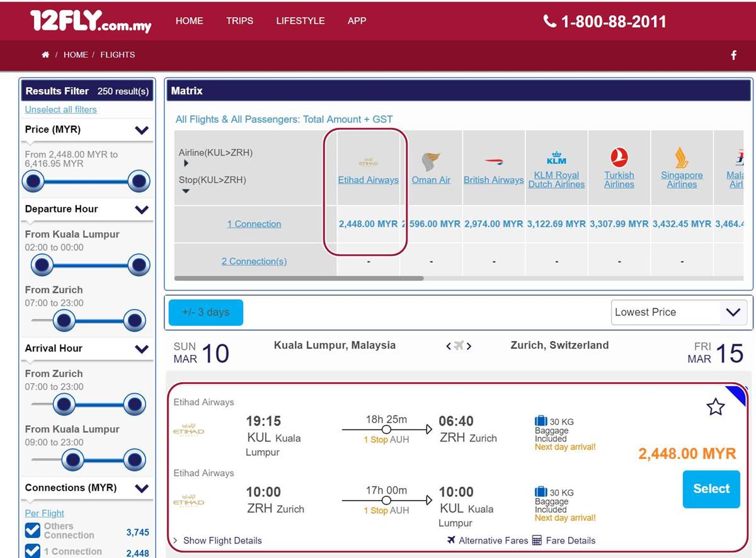Click the +/- 3 days button

click(x=205, y=312)
